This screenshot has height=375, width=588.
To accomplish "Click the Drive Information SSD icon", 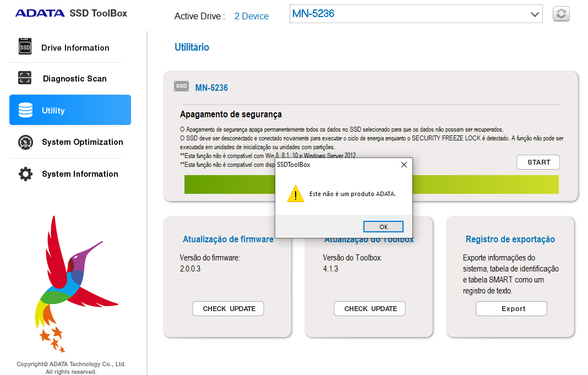I will [25, 46].
